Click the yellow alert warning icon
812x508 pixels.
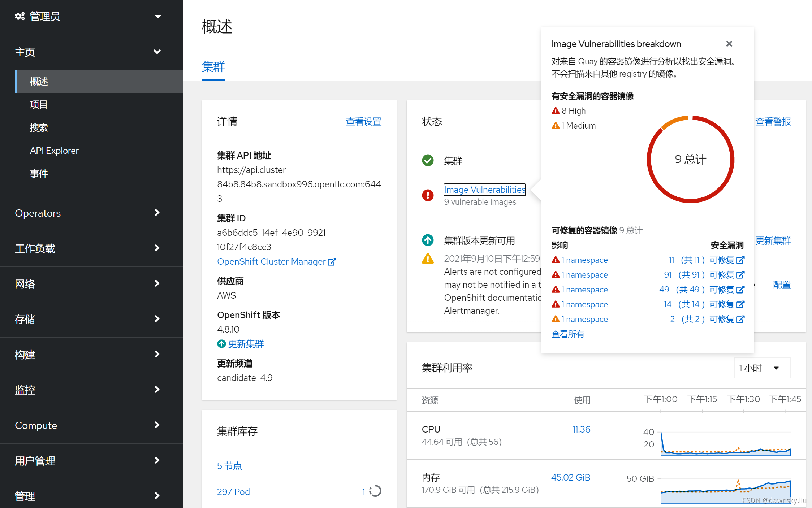point(428,259)
